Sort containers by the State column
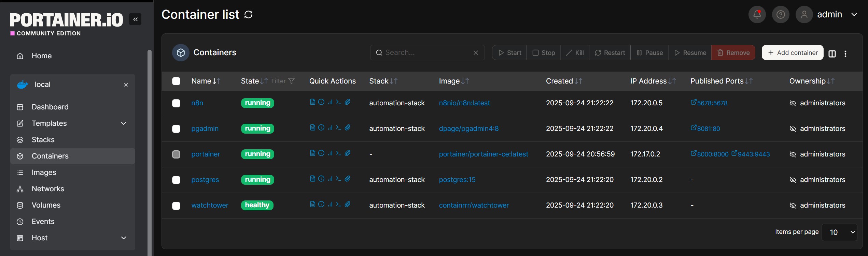The width and height of the screenshot is (868, 256). coord(254,81)
